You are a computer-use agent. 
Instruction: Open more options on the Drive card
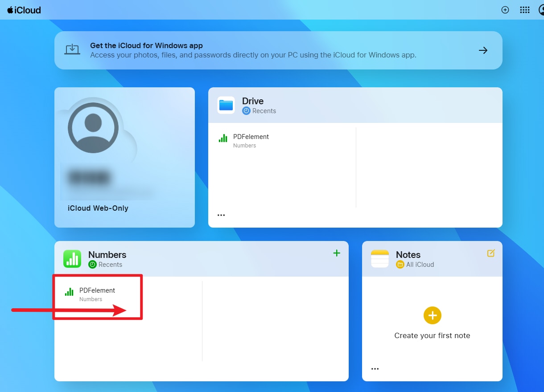(x=221, y=215)
